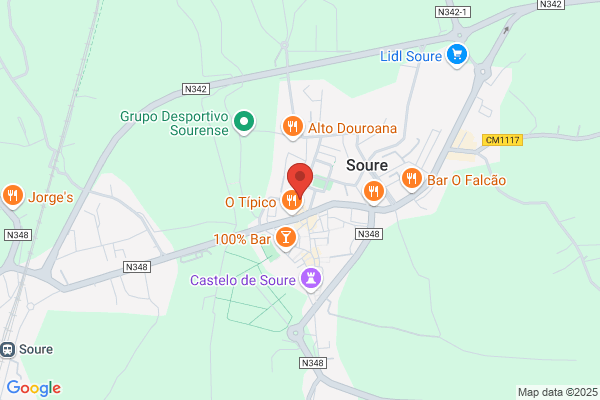Open the Google logo link
The width and height of the screenshot is (600, 400).
34,388
